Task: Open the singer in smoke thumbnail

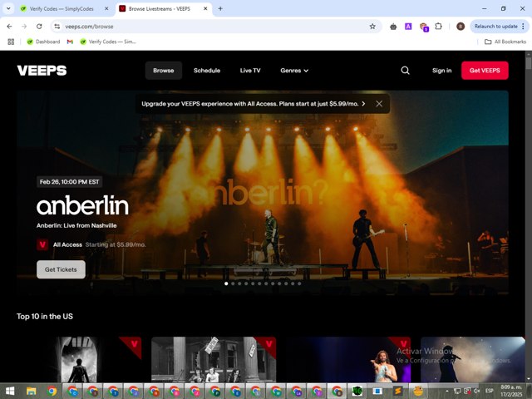Action: pyautogui.click(x=473, y=360)
